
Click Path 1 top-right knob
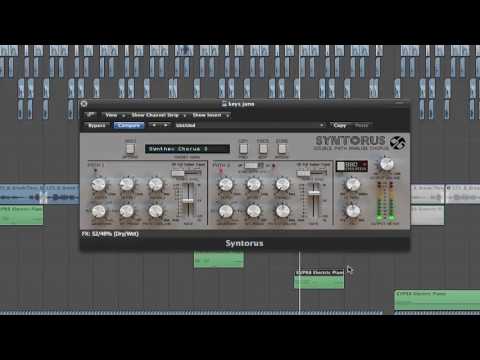[155, 184]
